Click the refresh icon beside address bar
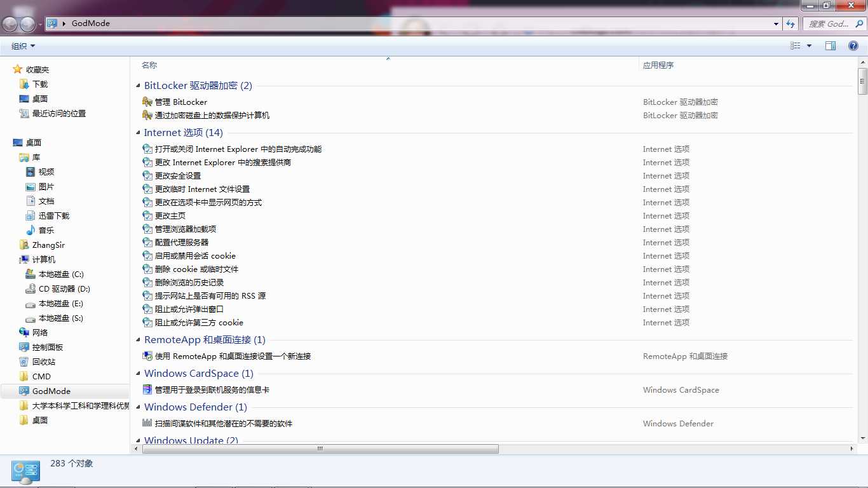This screenshot has width=868, height=488. [x=790, y=24]
